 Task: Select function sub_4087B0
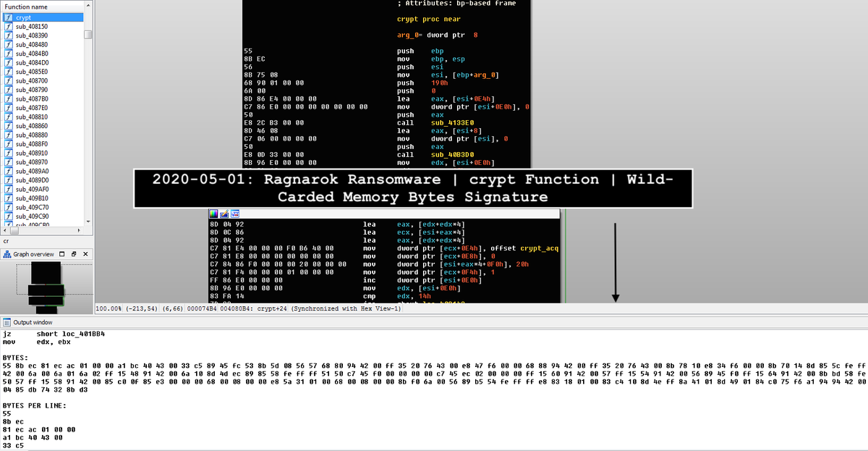click(x=43, y=98)
